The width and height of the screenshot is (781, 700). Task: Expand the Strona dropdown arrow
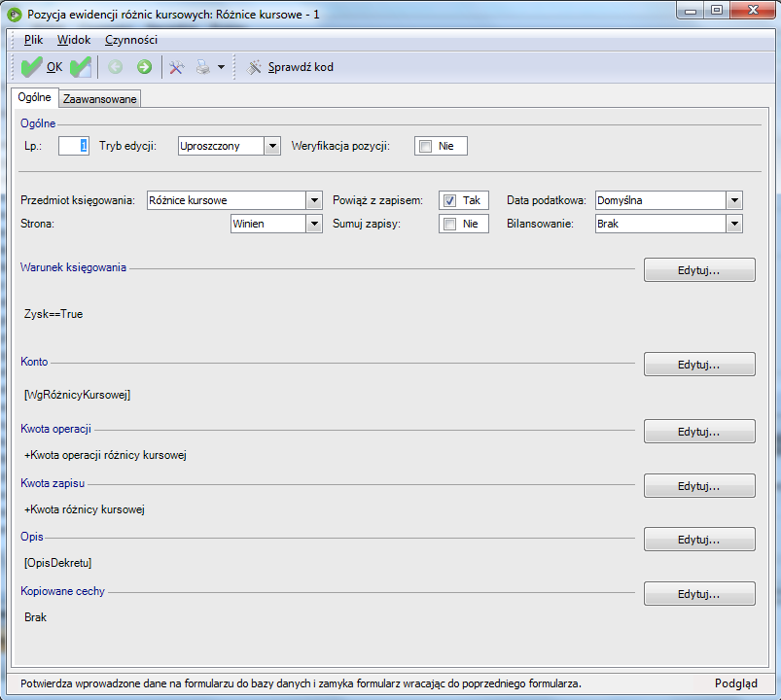pos(314,224)
